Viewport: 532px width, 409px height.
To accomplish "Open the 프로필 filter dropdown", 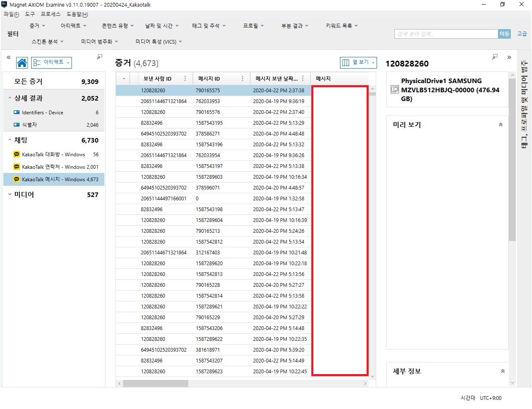I will [x=254, y=26].
